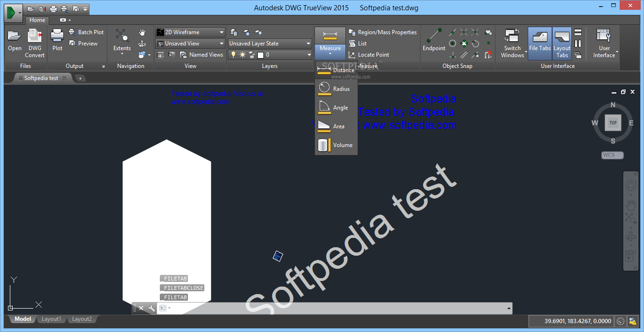
Task: Click the Switch Windows icon
Action: [x=512, y=36]
